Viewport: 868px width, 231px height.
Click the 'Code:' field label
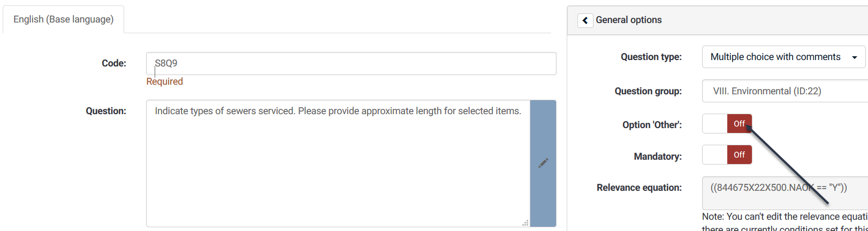(113, 63)
